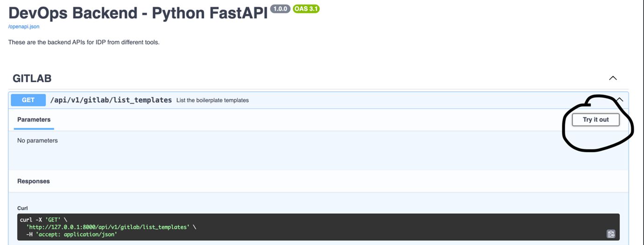The width and height of the screenshot is (644, 245).
Task: Select the Parameters tab
Action: [34, 119]
